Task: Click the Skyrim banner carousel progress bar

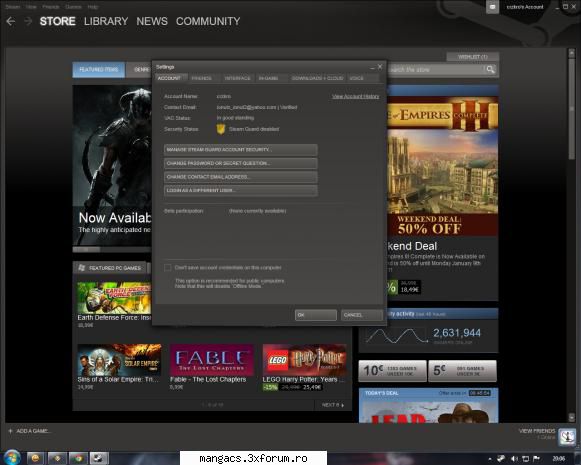Action: click(x=112, y=250)
